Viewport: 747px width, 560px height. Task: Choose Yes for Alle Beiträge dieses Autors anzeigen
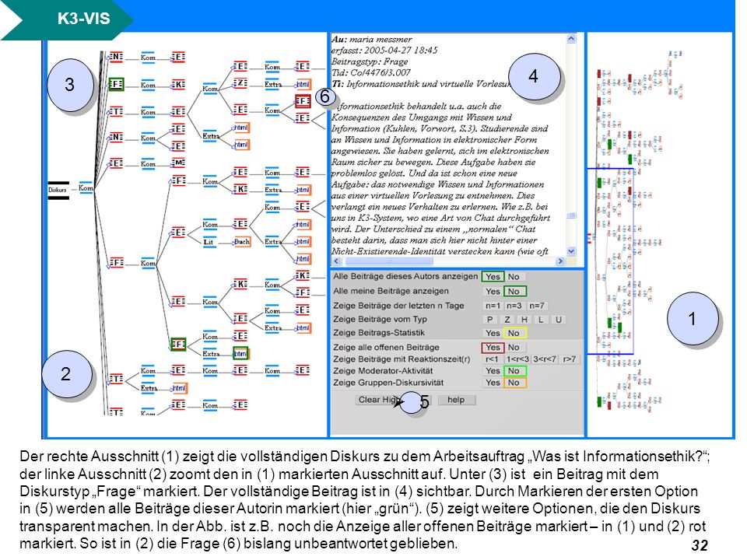point(493,277)
